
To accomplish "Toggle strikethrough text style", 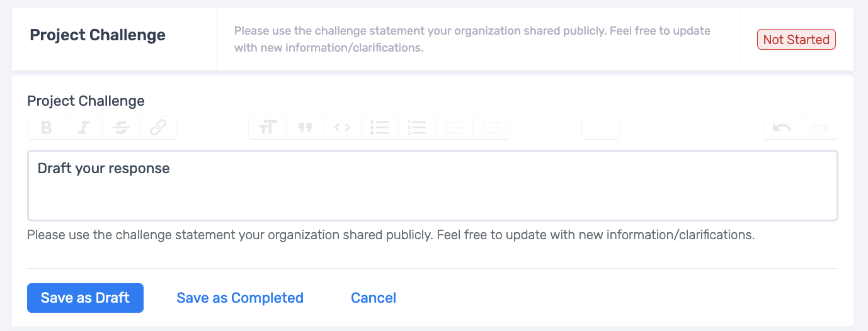I will tap(121, 128).
